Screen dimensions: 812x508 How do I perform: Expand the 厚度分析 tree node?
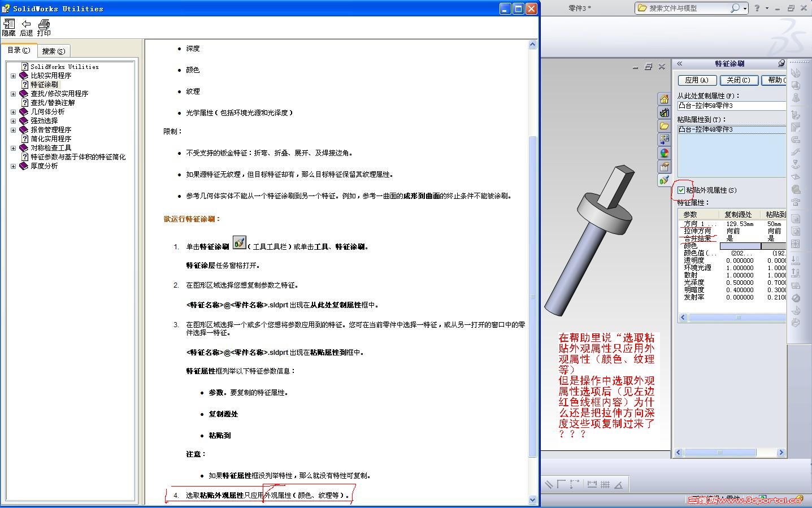[14, 166]
